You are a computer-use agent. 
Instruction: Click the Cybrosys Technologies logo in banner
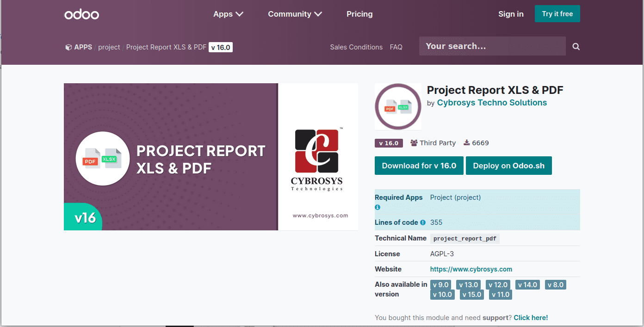tap(317, 160)
